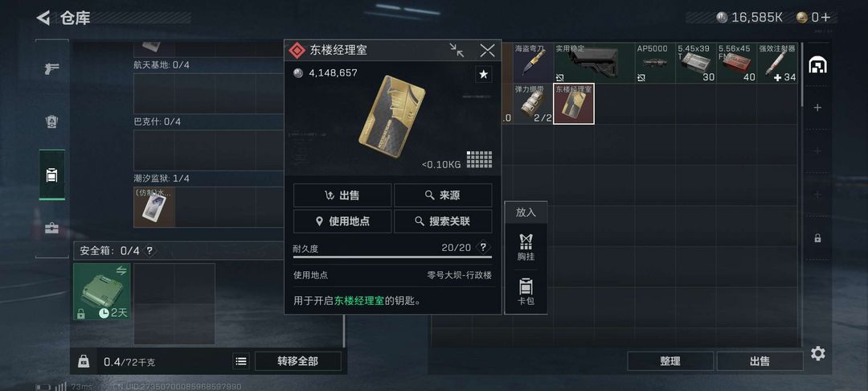Open the armor vest category icon

click(52, 122)
